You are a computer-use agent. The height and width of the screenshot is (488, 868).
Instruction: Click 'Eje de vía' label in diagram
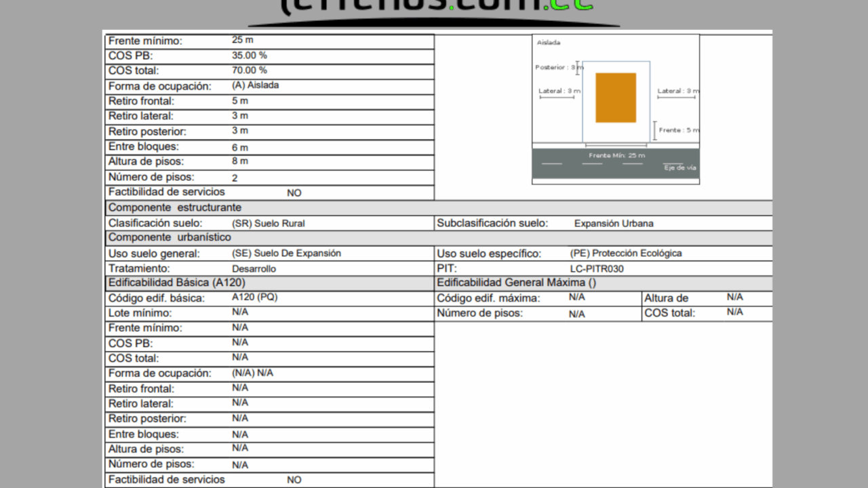680,167
